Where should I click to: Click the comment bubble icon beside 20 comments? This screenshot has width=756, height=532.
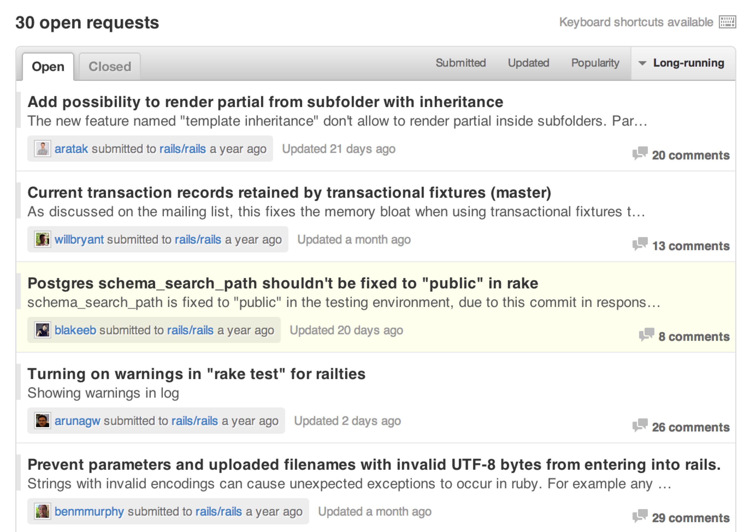[640, 153]
